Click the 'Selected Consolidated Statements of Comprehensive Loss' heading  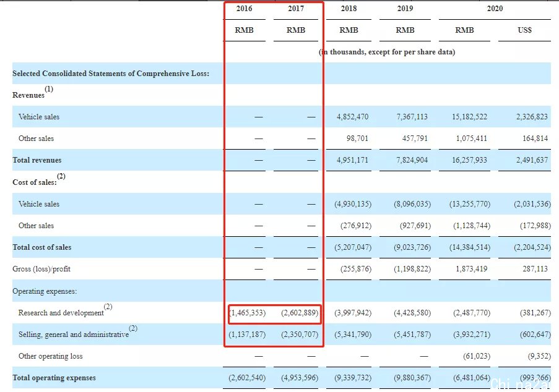coord(111,74)
